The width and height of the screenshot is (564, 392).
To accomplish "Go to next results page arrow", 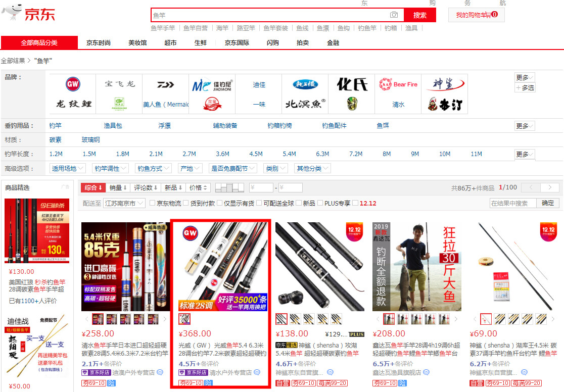I will click(x=549, y=187).
